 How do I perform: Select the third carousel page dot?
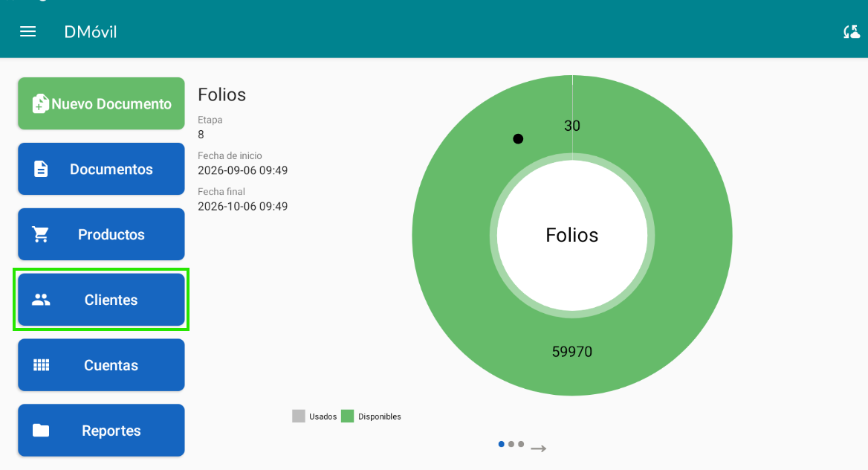pos(521,444)
